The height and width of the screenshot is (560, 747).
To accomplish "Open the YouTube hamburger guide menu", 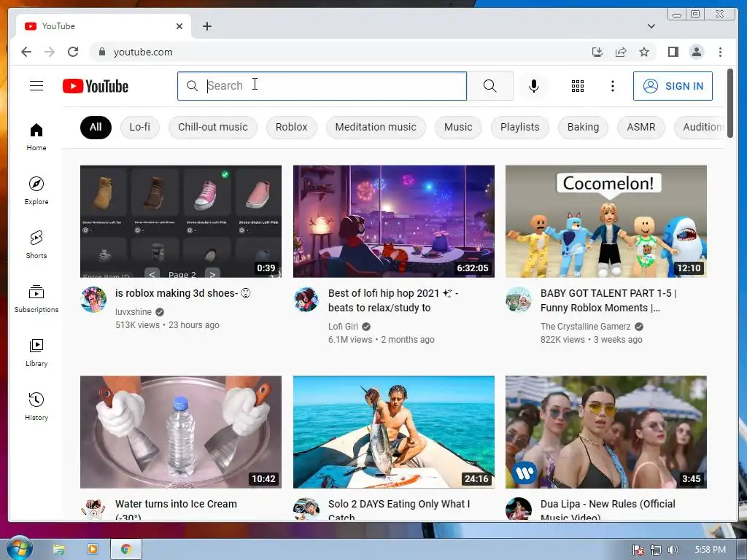I will point(36,86).
